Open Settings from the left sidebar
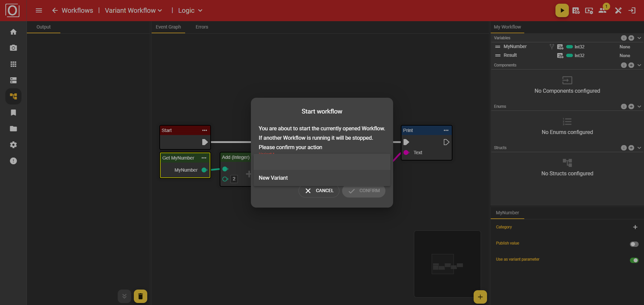The height and width of the screenshot is (305, 644). [13, 145]
